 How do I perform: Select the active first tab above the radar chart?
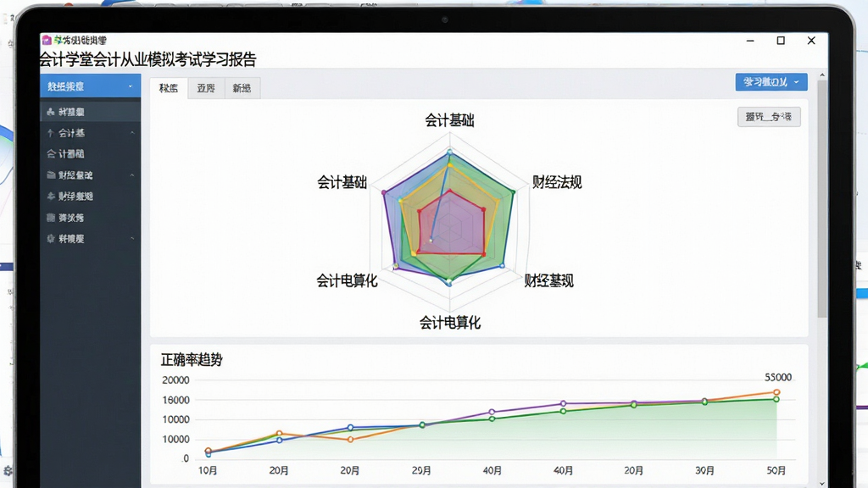(169, 88)
